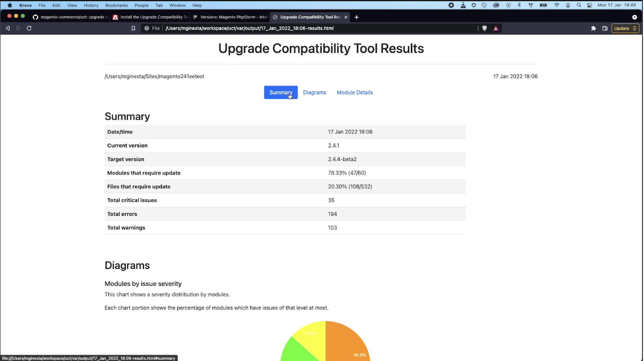Screen dimensions: 644x361
Task: Switch to Versions: Magento PhpStorm tab
Action: (x=230, y=17)
